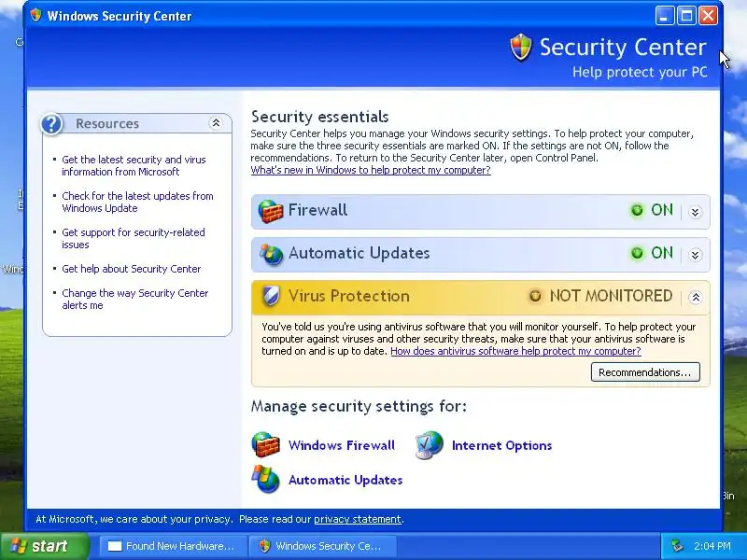Viewport: 747px width, 560px height.
Task: Switch to Found New Hardware taskbar item
Action: pyautogui.click(x=174, y=546)
